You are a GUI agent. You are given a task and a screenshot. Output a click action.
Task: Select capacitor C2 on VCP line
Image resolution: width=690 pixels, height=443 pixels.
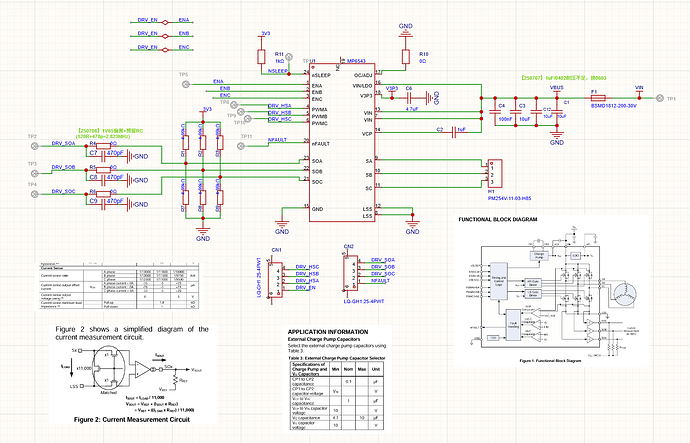455,133
